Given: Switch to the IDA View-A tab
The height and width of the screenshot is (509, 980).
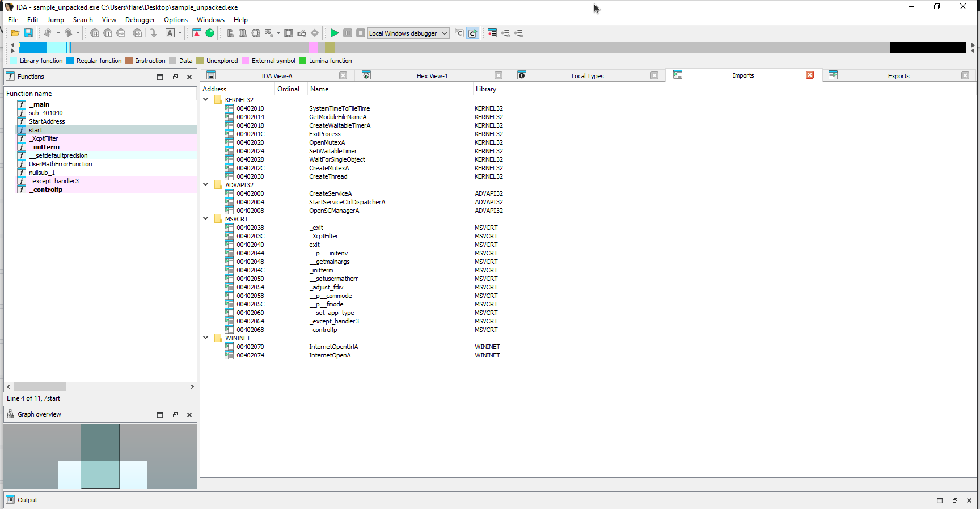Looking at the screenshot, I should pos(277,76).
